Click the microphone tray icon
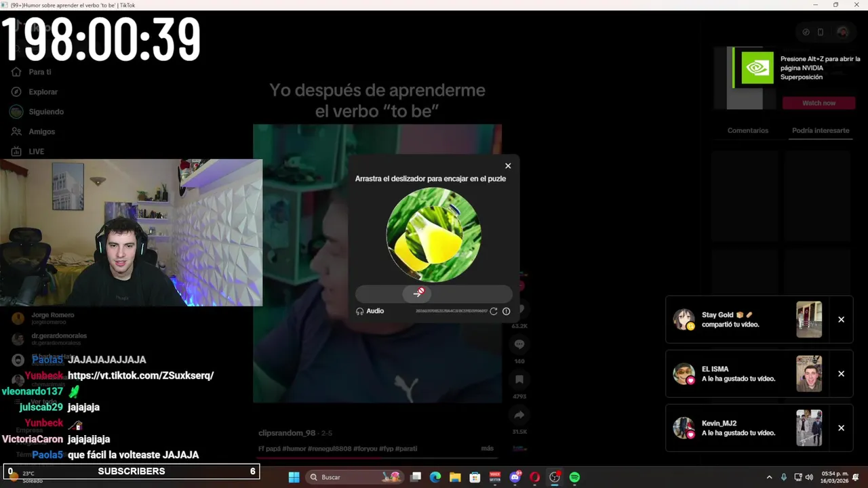Screen dimensions: 868x488 [784, 477]
